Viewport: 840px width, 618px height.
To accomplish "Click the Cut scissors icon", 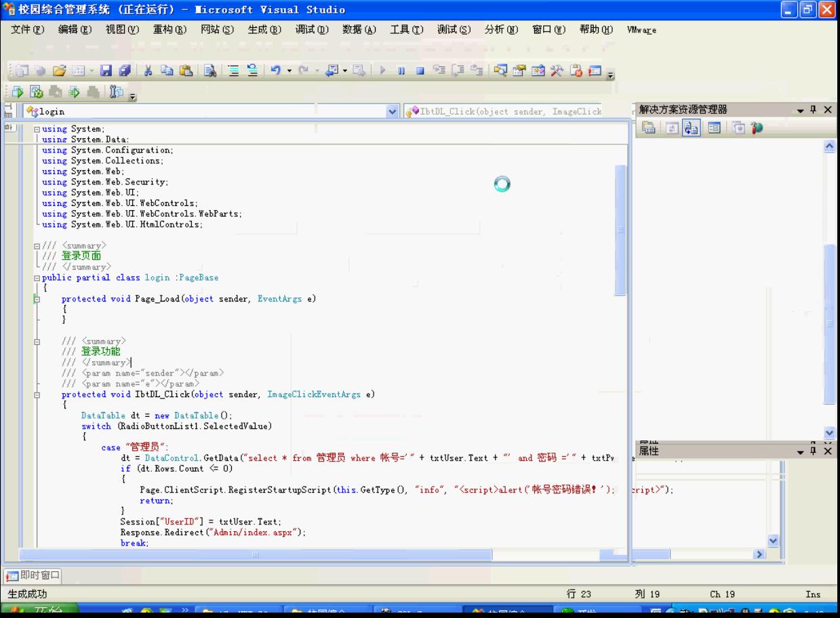I will [148, 70].
